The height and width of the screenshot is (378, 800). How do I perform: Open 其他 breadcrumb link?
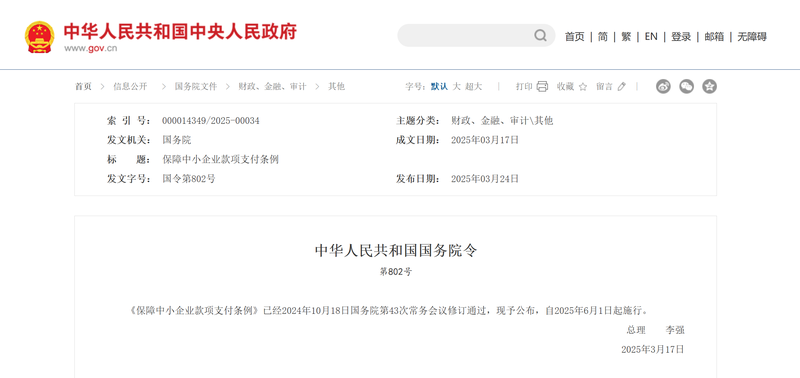(336, 87)
